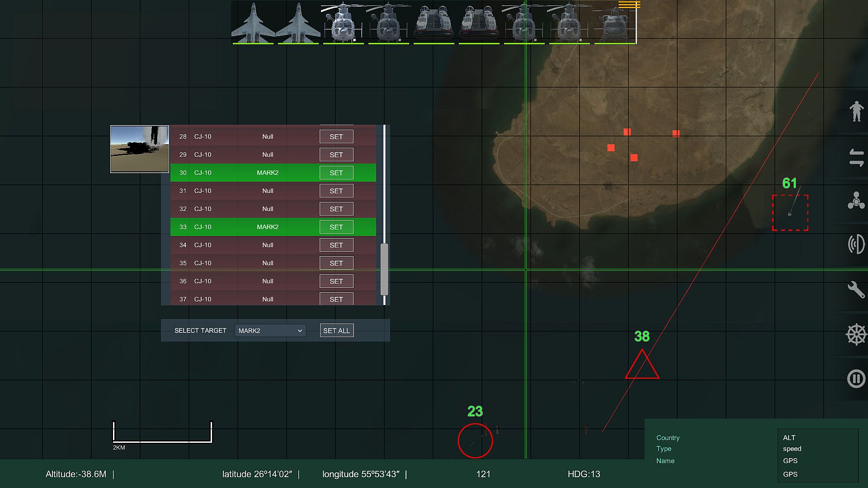Click the sonar signal icon
This screenshot has width=868, height=488.
[x=856, y=244]
